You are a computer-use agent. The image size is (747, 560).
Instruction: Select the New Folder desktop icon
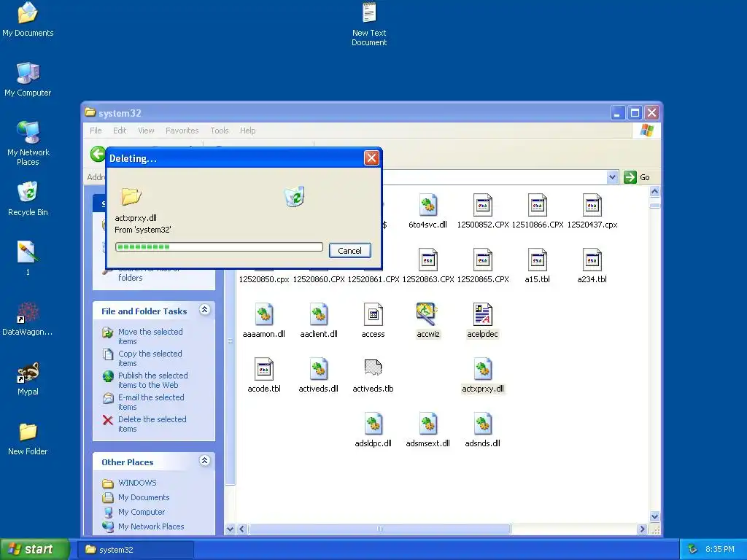tap(28, 438)
